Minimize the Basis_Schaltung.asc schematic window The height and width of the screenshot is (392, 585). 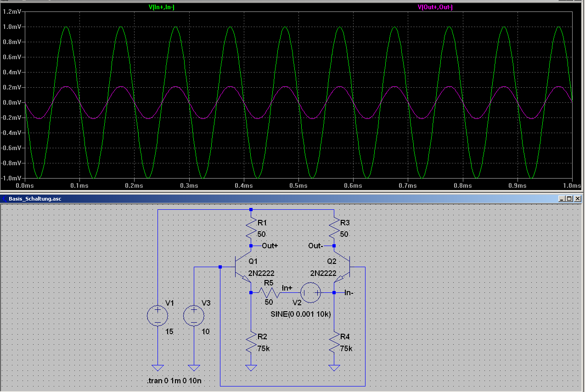562,199
